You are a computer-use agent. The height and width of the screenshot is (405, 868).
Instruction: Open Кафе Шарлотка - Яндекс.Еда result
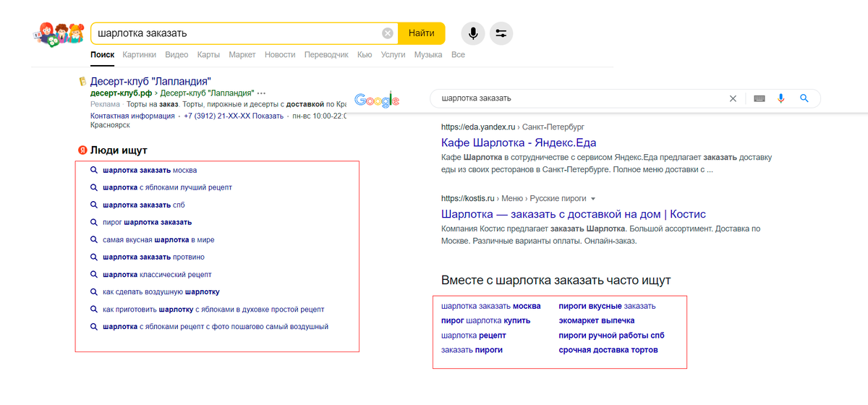[x=519, y=142]
